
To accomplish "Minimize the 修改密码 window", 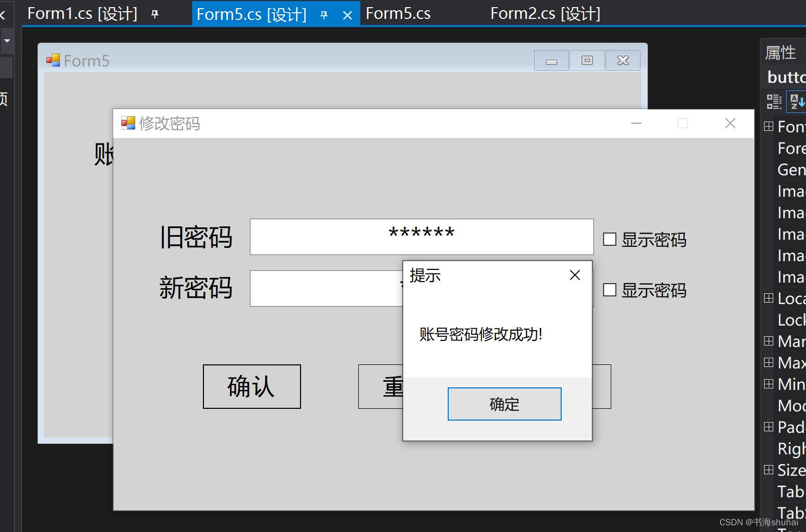I will pyautogui.click(x=636, y=123).
